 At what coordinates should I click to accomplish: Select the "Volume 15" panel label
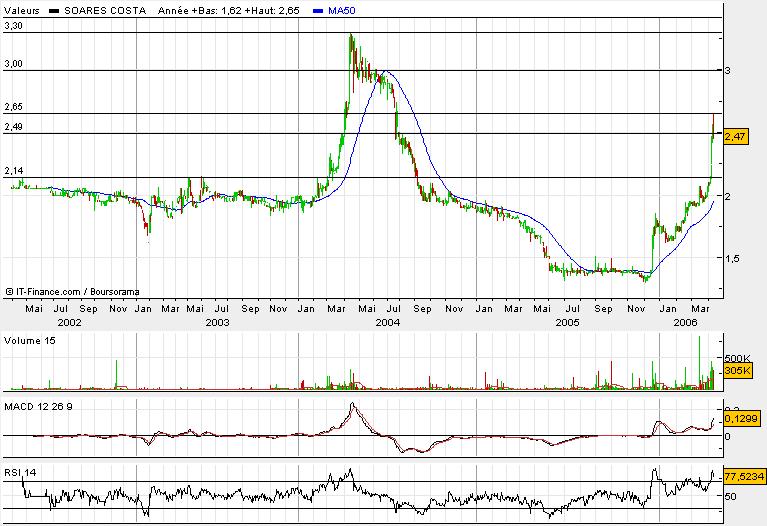[x=29, y=341]
